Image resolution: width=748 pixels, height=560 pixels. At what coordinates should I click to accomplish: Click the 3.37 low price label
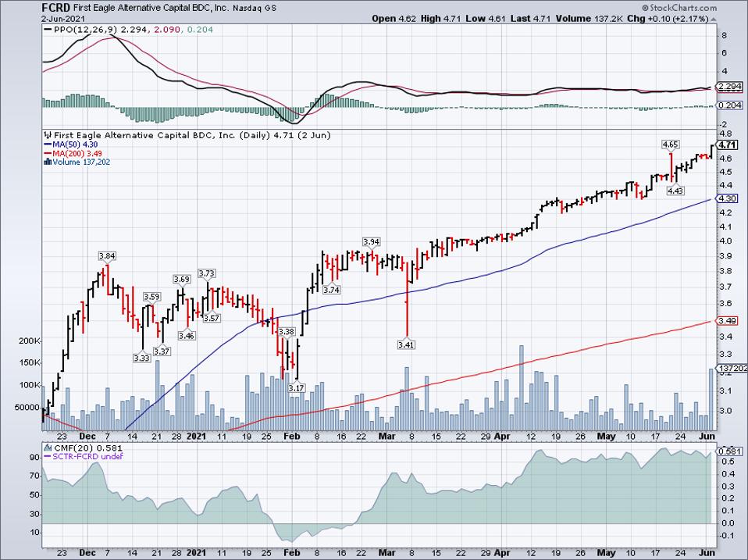[162, 351]
